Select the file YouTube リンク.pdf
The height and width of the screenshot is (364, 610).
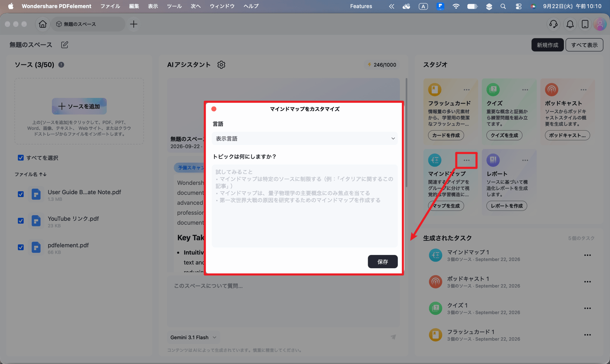pyautogui.click(x=73, y=219)
